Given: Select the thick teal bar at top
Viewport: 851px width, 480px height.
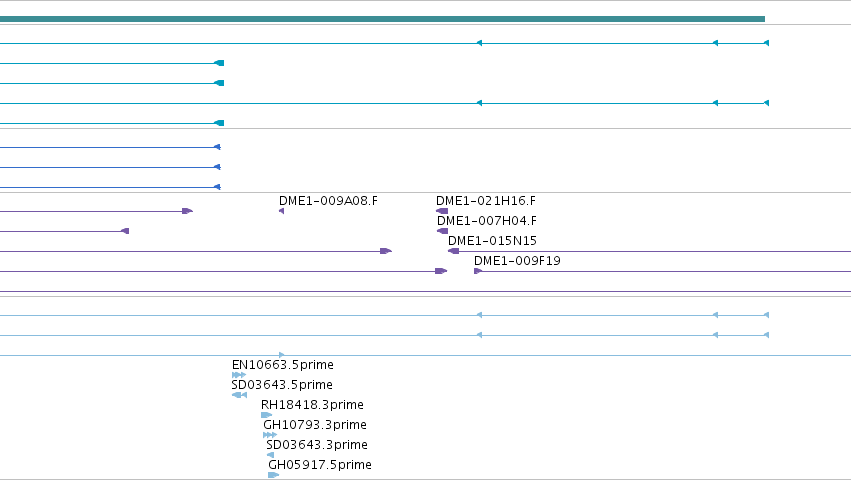Looking at the screenshot, I should (x=382, y=19).
